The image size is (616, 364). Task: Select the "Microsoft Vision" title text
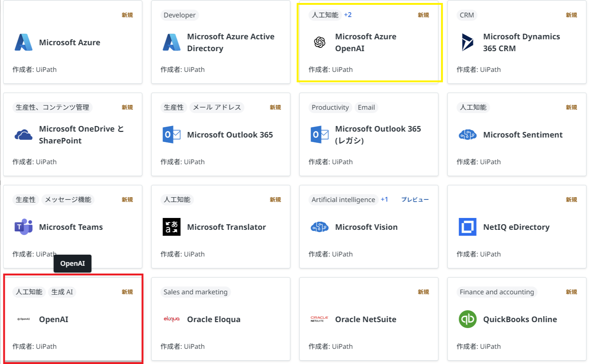[x=366, y=227]
